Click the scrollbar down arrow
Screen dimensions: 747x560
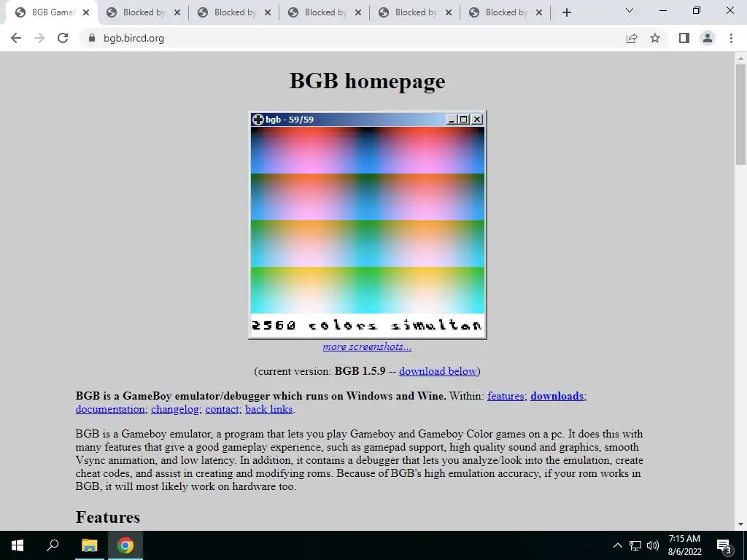pos(740,524)
